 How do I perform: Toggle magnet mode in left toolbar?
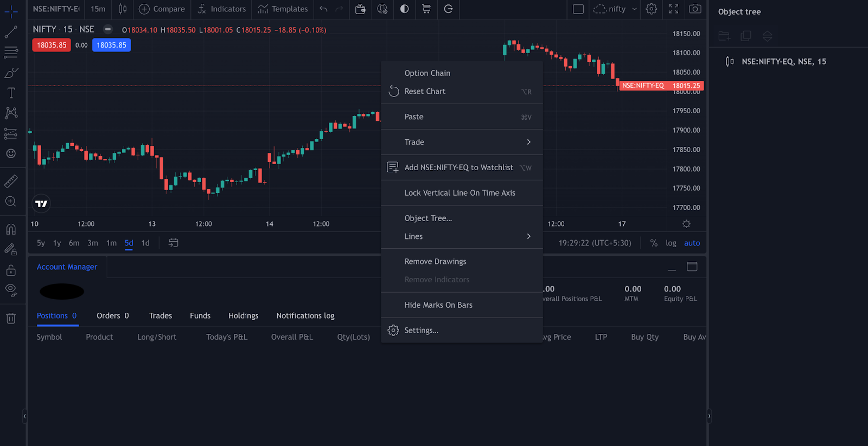[11, 229]
